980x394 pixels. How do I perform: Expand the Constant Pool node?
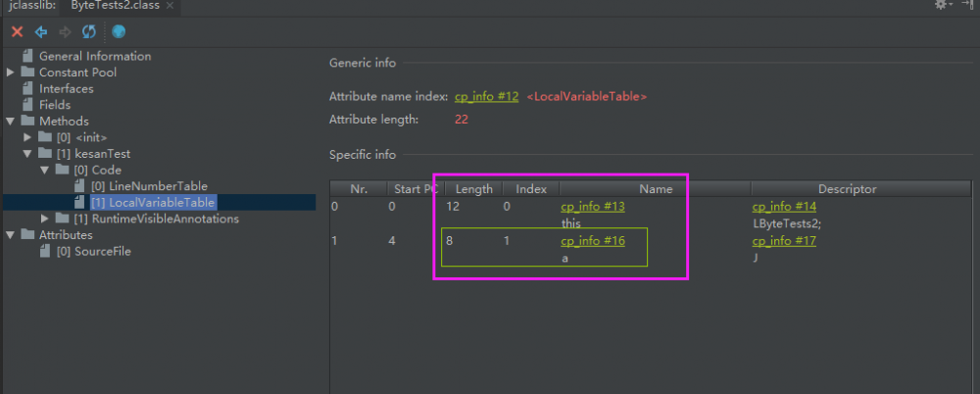[10, 73]
